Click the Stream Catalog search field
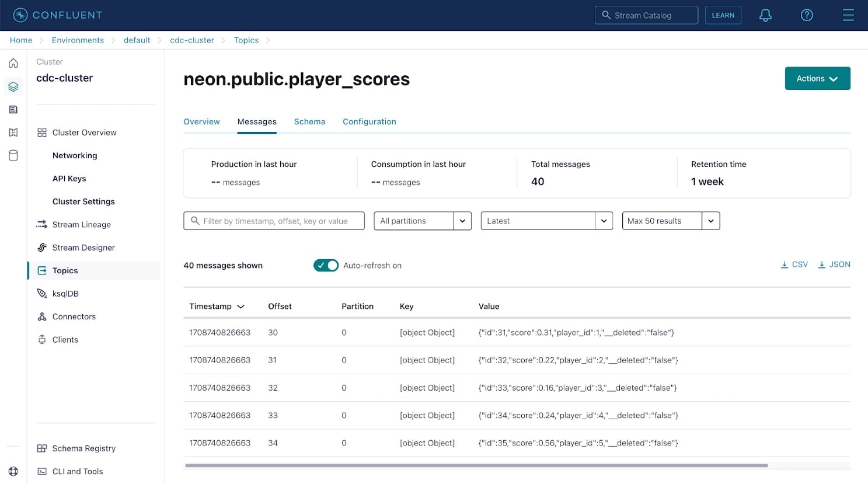Viewport: 868px width, 484px height. 646,15
